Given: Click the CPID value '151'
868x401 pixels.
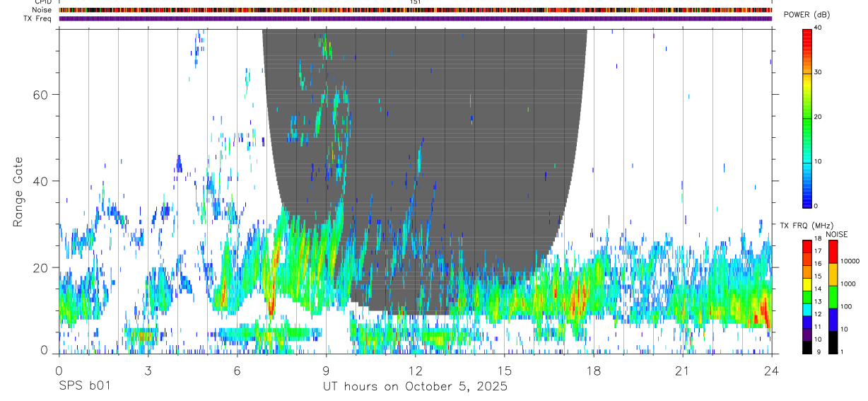Looking at the screenshot, I should (415, 2).
